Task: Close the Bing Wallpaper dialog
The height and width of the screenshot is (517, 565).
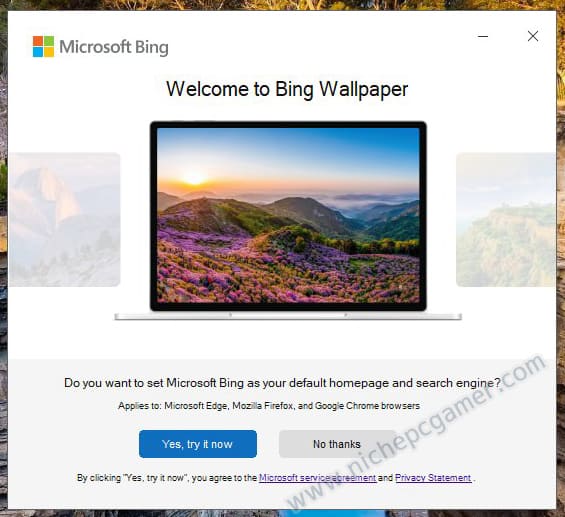Action: click(533, 36)
